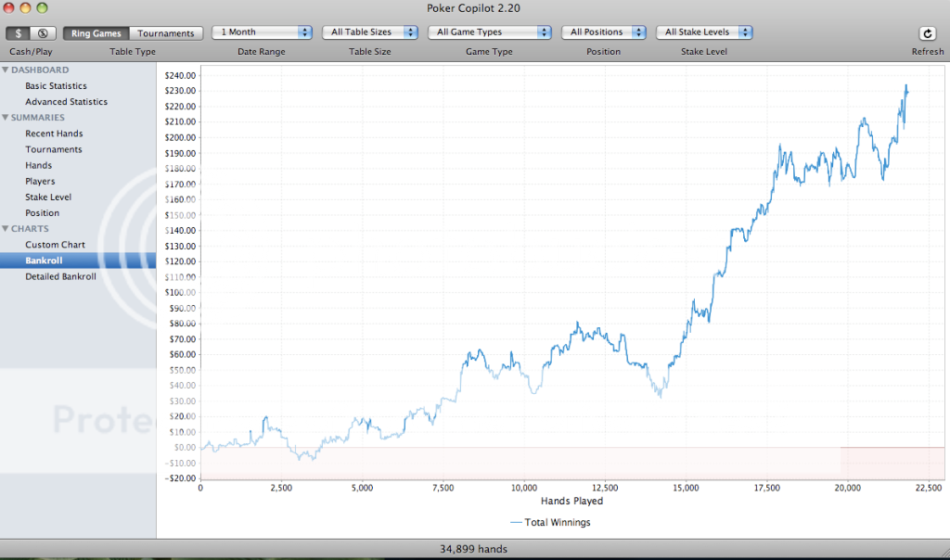Select the Bankroll chart item
This screenshot has height=560, width=950.
[x=78, y=261]
